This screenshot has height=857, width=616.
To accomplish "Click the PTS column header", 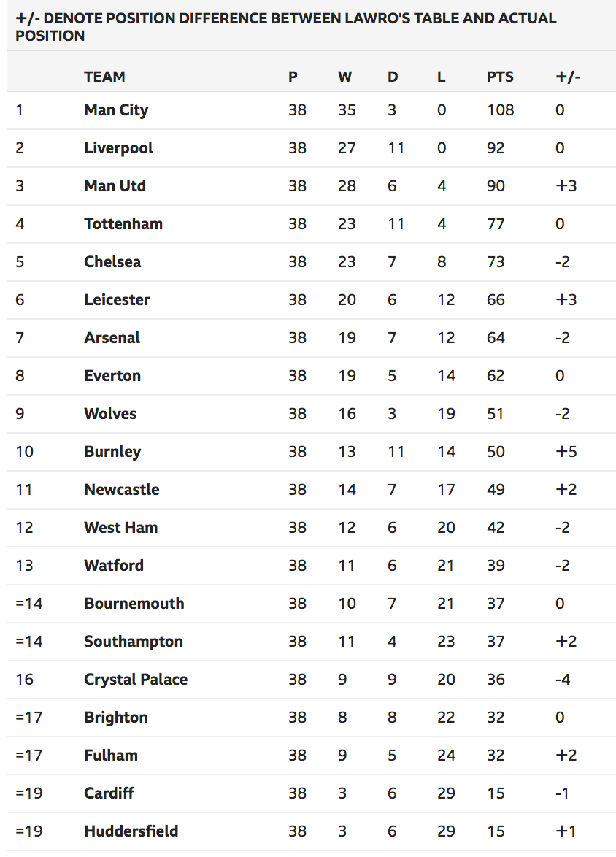I will tap(500, 77).
